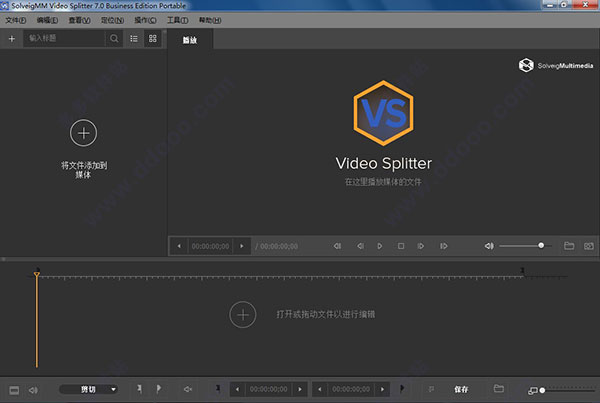Viewport: 600px width, 403px height.
Task: Switch media library to thumbnail grid view
Action: (x=153, y=39)
